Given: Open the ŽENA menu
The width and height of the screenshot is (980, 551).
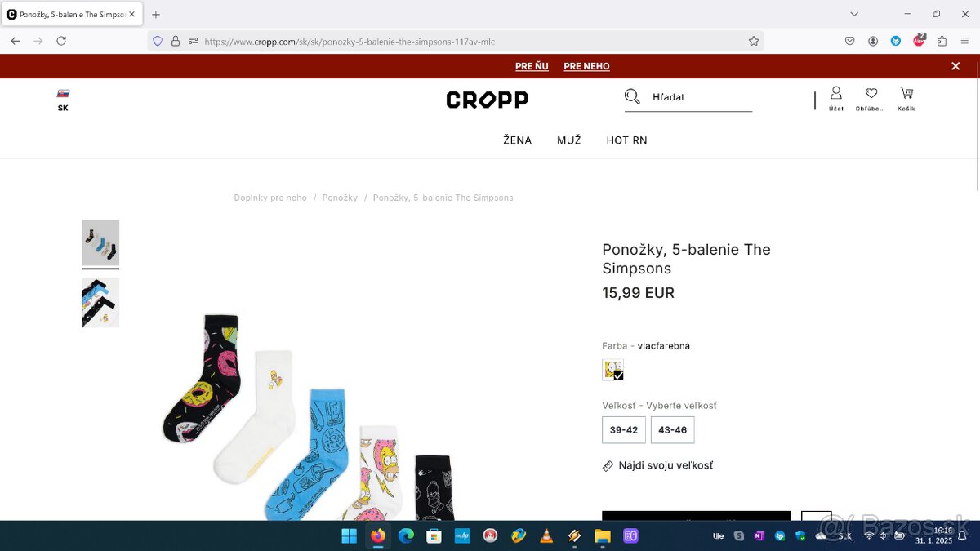Looking at the screenshot, I should (x=518, y=140).
